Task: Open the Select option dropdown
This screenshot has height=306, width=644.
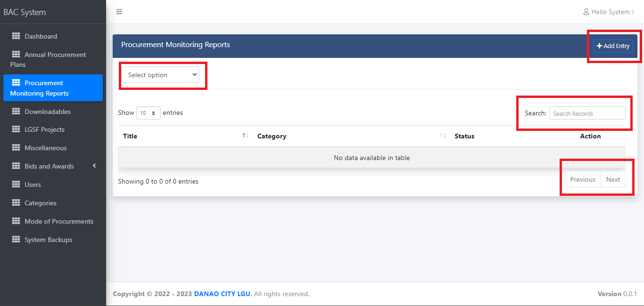Action: 160,75
